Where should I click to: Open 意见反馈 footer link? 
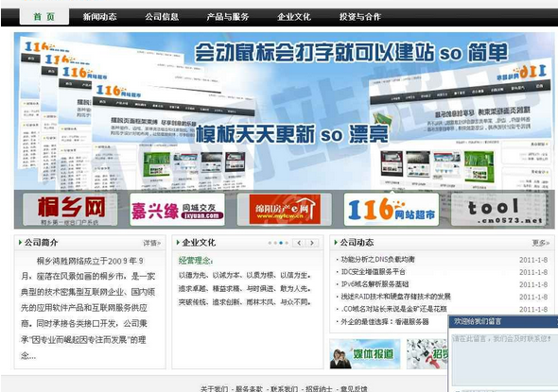coord(354,389)
